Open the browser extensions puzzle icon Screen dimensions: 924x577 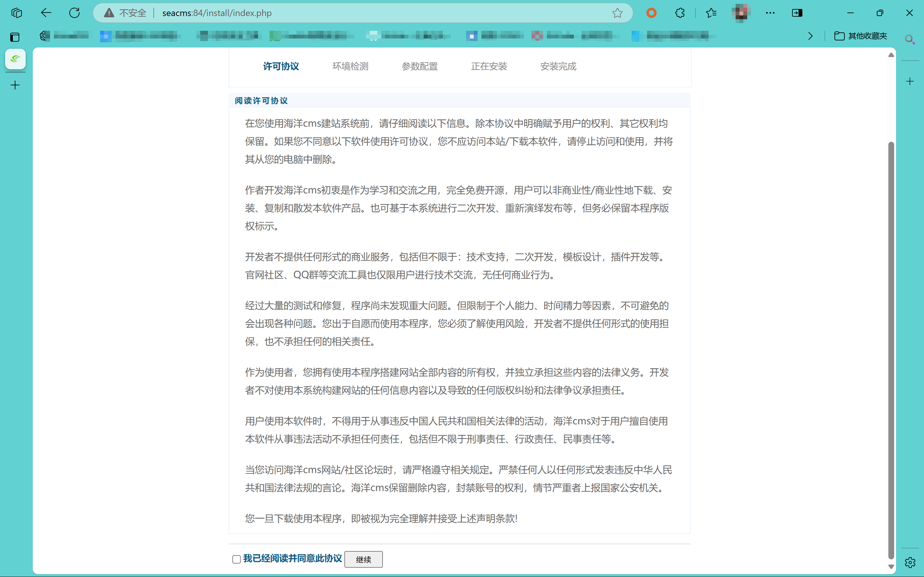pyautogui.click(x=680, y=13)
